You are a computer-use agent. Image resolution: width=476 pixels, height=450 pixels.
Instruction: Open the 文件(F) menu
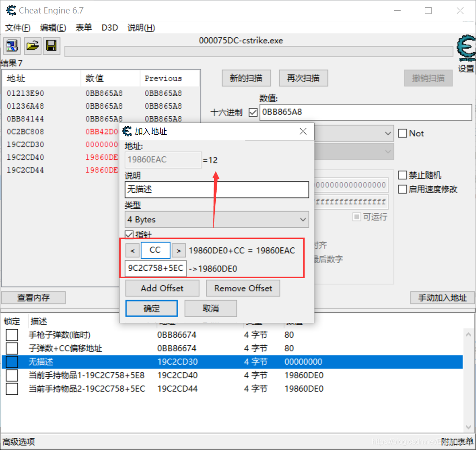17,28
